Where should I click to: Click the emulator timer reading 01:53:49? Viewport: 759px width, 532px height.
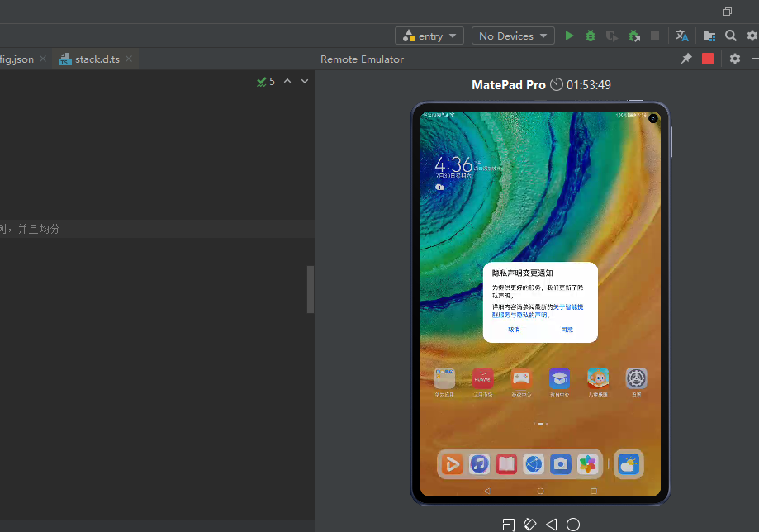[581, 85]
